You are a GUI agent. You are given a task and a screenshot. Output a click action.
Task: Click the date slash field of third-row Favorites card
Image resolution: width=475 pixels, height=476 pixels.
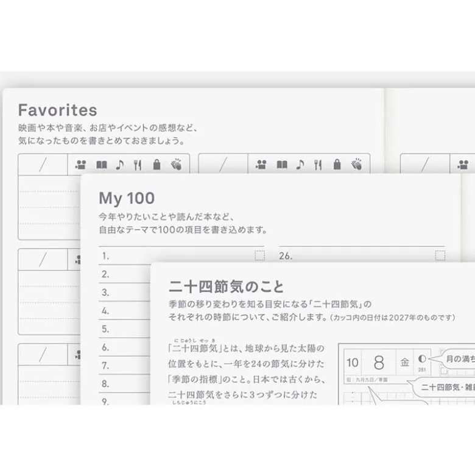coord(43,355)
